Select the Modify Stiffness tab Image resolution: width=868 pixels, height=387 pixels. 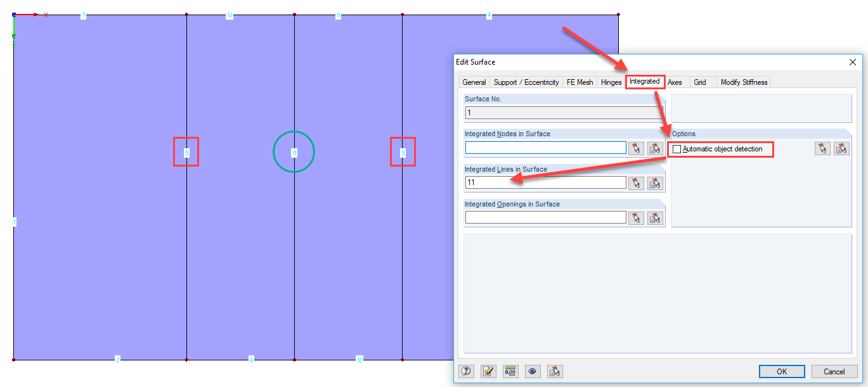743,82
